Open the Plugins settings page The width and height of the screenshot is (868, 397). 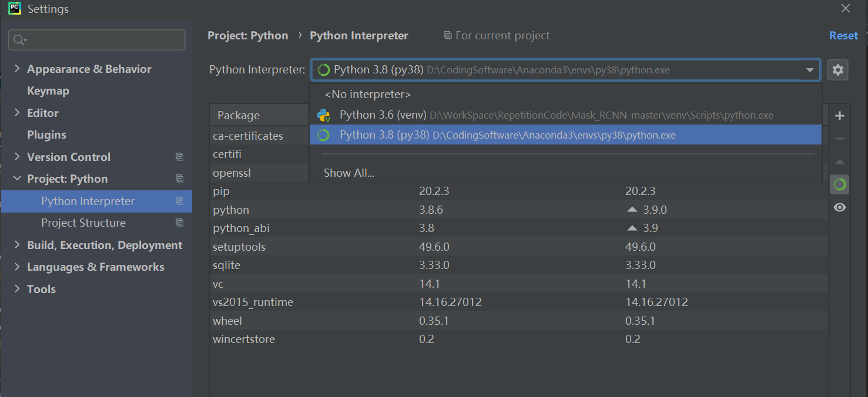pyautogui.click(x=46, y=135)
